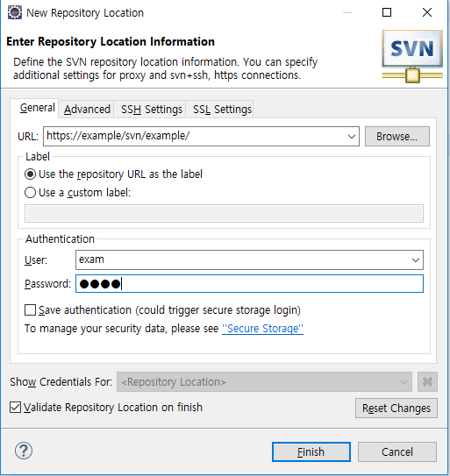This screenshot has height=476, width=450.
Task: Click the Eclipse window icon in title bar
Action: (15, 13)
